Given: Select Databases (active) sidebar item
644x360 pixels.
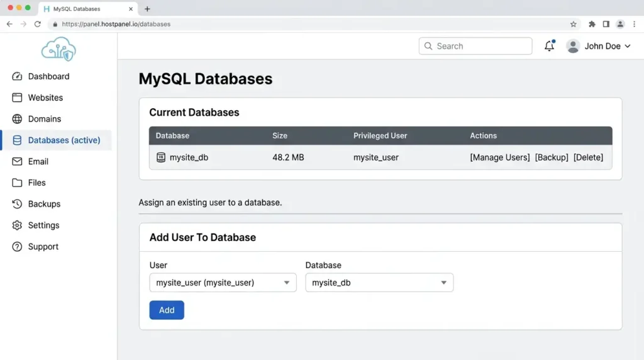Looking at the screenshot, I should tap(57, 140).
